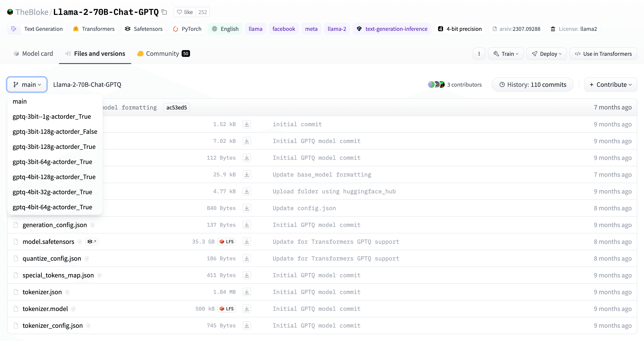The image size is (644, 341).
Task: Click contributors avatar group
Action: point(436,85)
